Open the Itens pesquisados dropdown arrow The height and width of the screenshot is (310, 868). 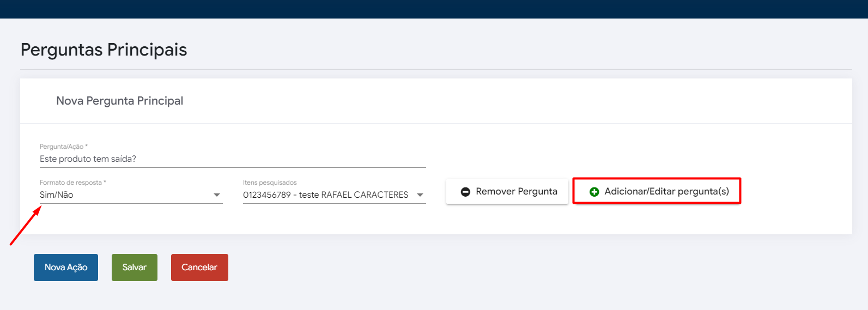(420, 195)
